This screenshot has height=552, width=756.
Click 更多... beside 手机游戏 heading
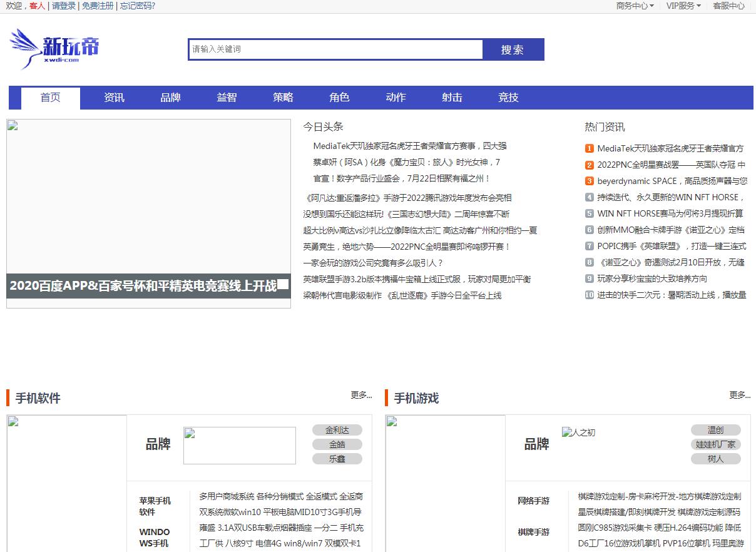740,395
